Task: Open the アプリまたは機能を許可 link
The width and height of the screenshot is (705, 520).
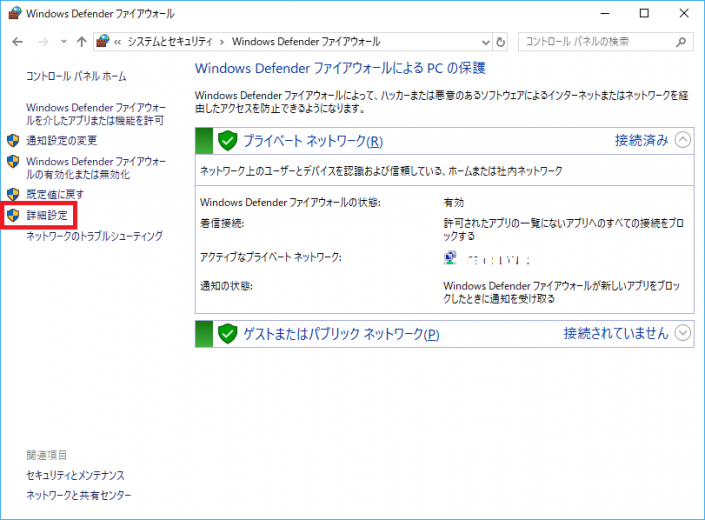Action: (95, 114)
